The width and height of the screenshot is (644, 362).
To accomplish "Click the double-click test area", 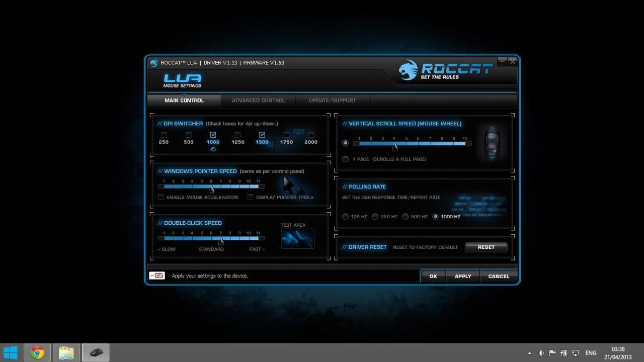I will pos(297,239).
